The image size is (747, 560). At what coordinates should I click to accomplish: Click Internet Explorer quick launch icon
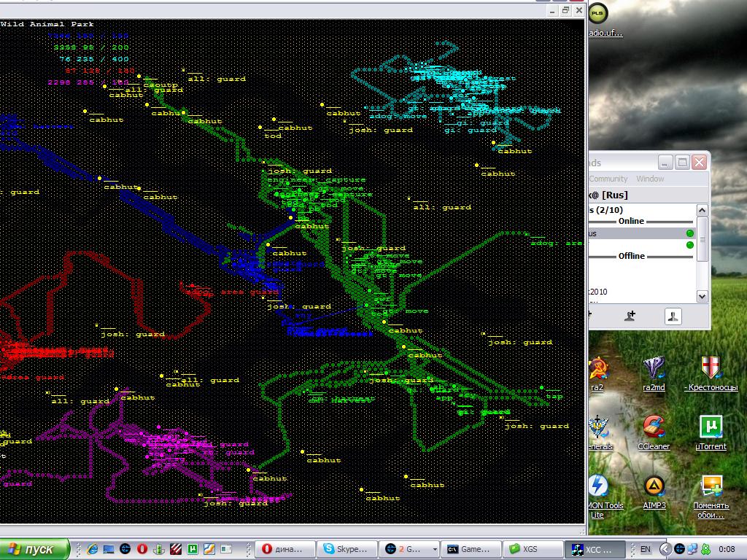pos(92,549)
